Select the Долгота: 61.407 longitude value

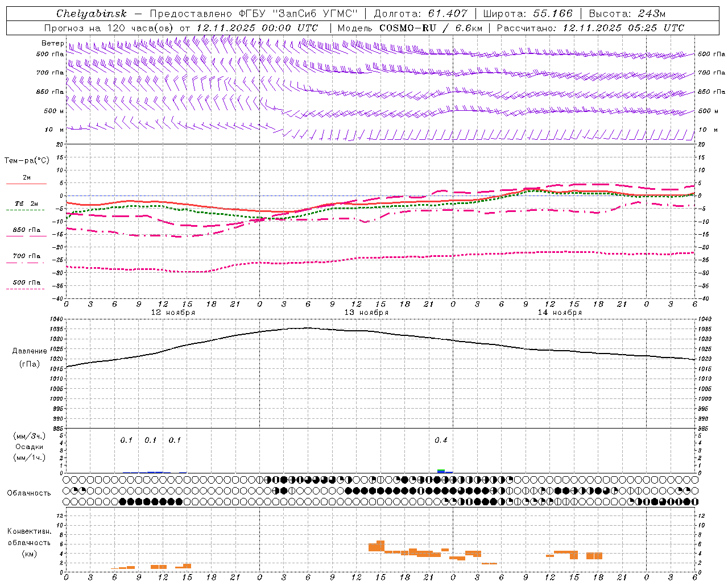coord(420,14)
